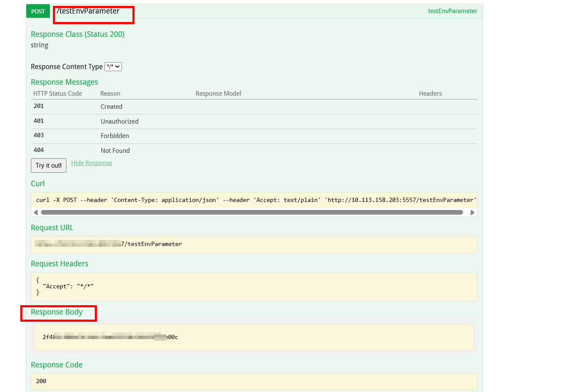Click the Response Code heading
Screen dimensions: 562x392
pyautogui.click(x=57, y=365)
